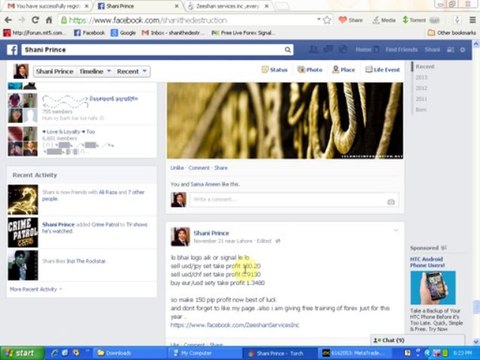Open the golden calligraphy photo
Image resolution: width=480 pixels, height=360 pixels.
coord(285,120)
